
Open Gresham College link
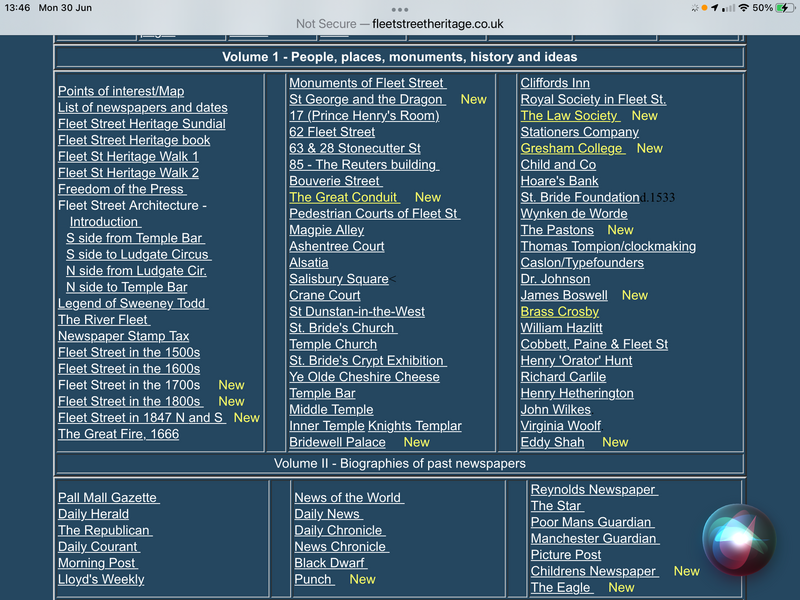[573, 148]
